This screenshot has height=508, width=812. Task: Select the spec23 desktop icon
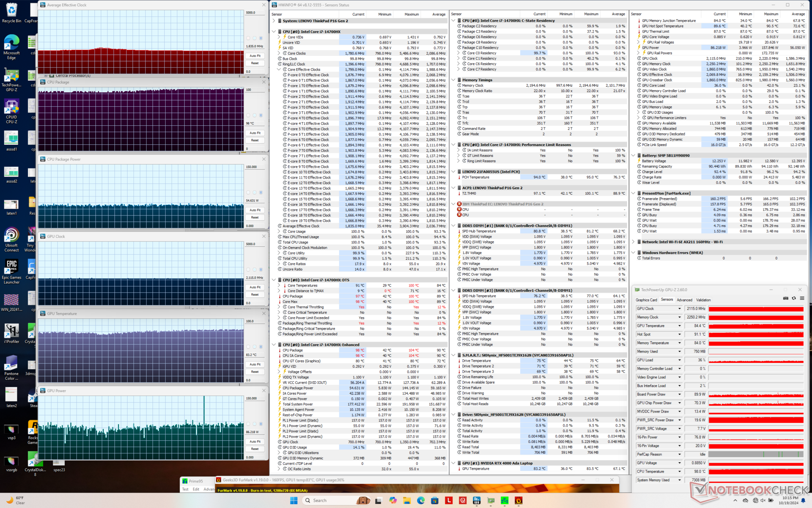point(59,466)
